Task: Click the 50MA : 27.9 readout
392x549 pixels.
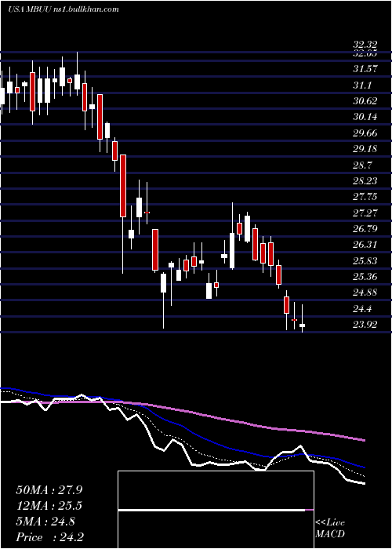Action: [x=49, y=490]
